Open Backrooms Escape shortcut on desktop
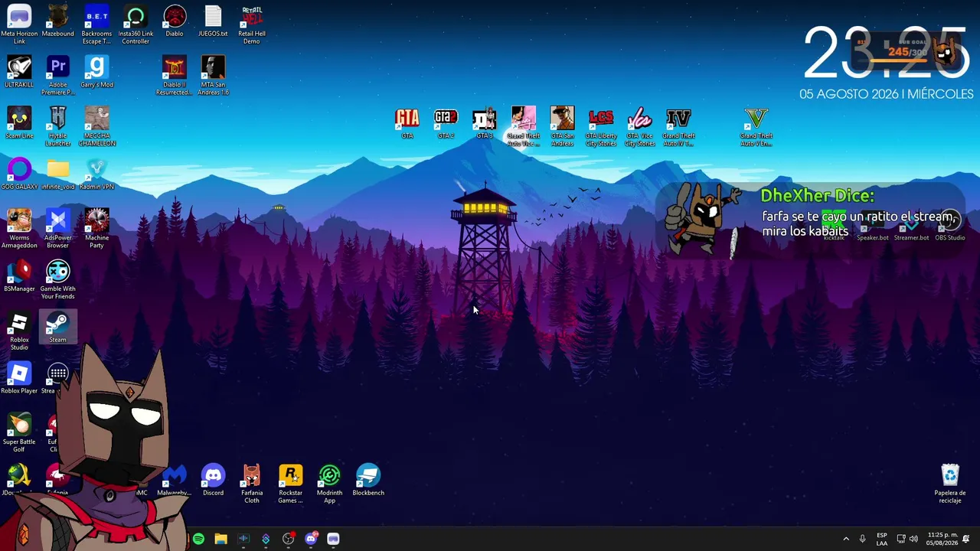The image size is (980, 551). click(96, 24)
